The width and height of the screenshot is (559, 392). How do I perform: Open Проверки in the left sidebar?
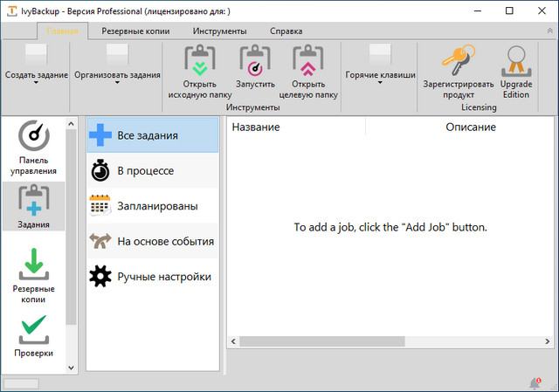(34, 336)
